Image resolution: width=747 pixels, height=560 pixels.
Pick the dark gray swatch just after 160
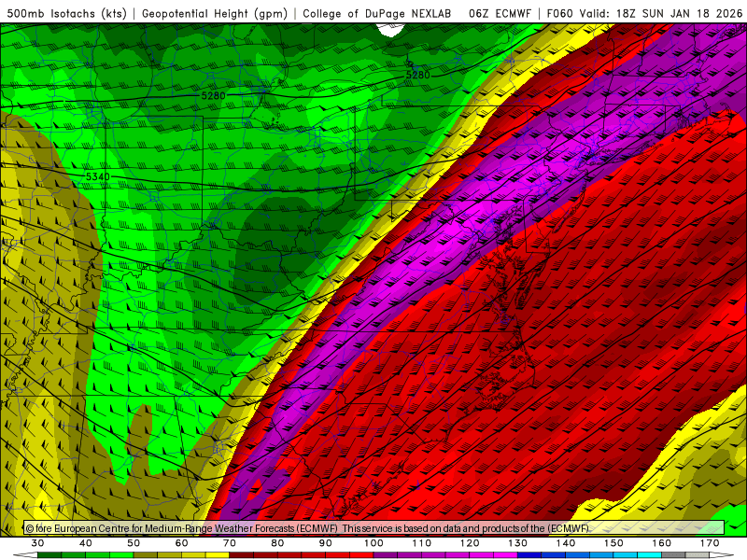coord(673,555)
